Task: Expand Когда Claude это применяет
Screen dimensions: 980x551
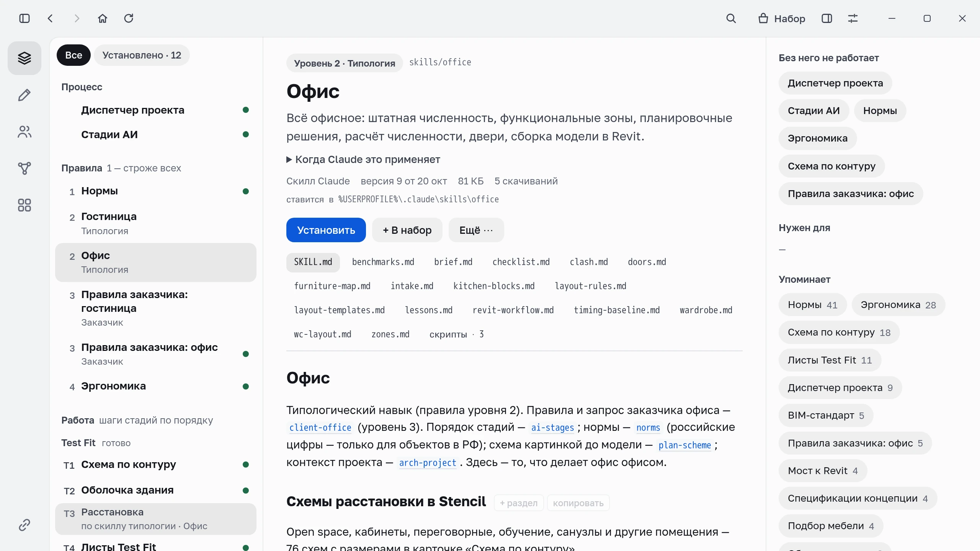Action: pos(363,160)
